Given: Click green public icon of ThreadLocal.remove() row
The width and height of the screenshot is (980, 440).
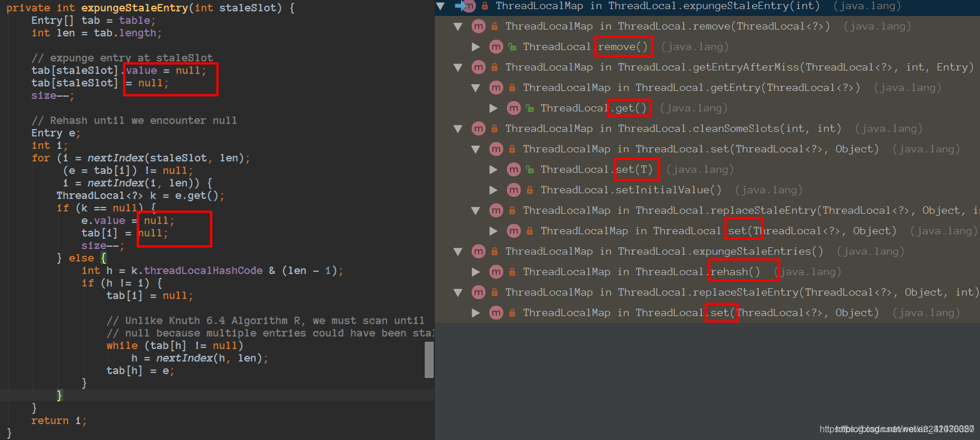Looking at the screenshot, I should point(512,47).
